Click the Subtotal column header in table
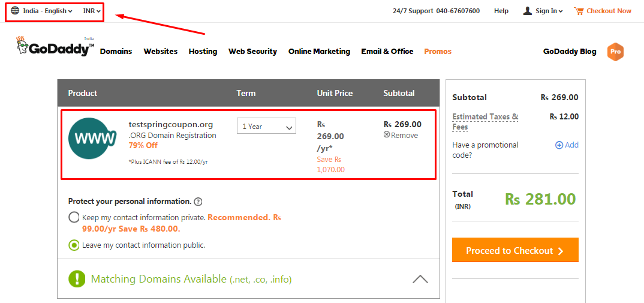 399,94
